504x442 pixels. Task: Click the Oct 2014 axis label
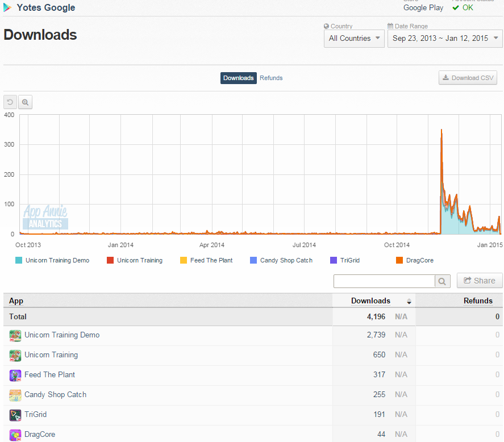click(x=397, y=245)
